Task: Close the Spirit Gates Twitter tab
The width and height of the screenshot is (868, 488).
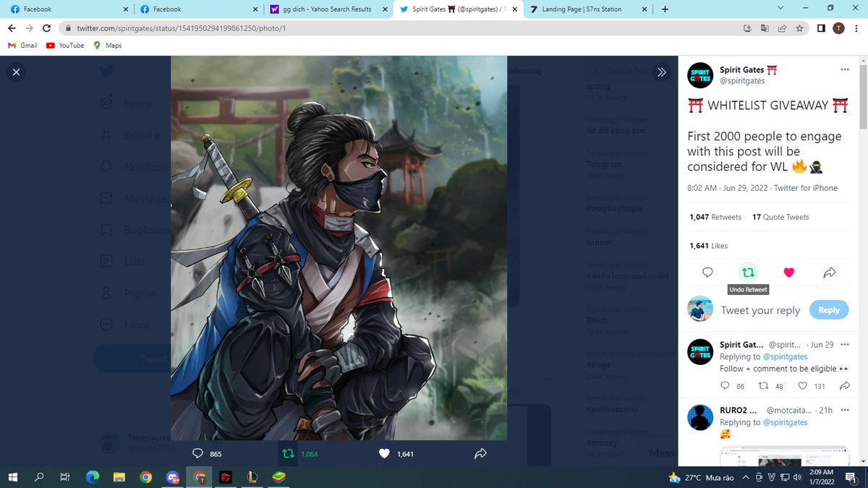Action: [x=514, y=9]
